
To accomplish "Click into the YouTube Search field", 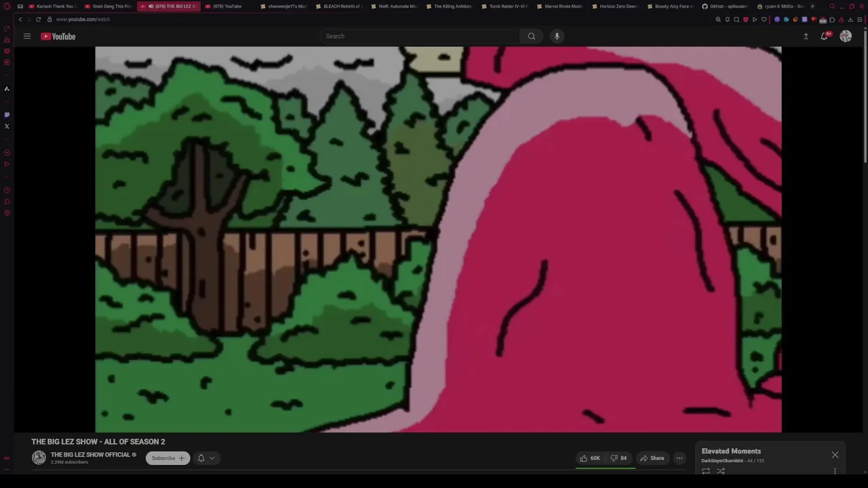I will point(420,36).
